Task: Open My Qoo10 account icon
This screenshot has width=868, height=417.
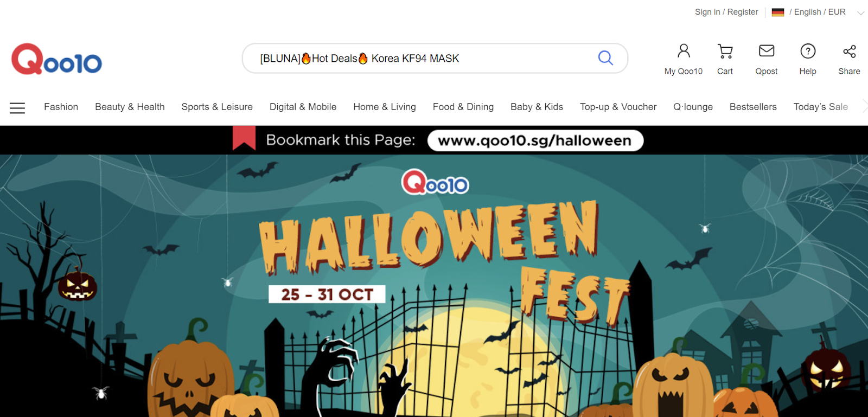Action: point(684,51)
